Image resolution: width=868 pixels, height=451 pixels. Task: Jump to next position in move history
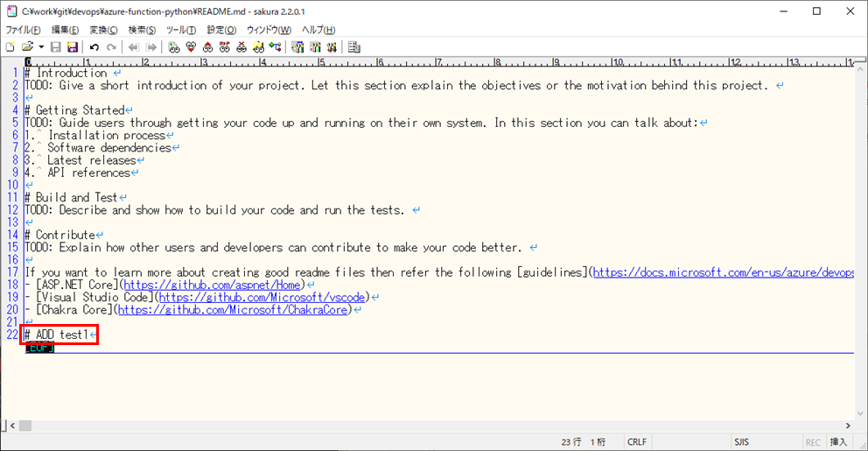pos(150,47)
